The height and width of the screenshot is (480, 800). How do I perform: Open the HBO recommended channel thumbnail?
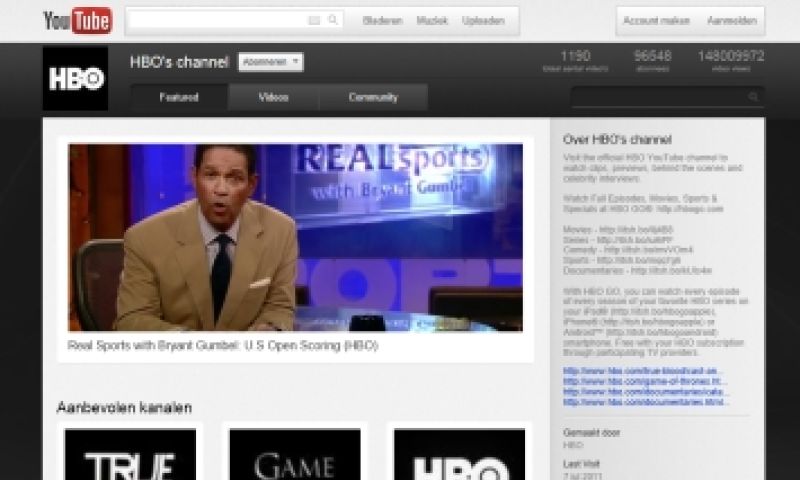459,454
